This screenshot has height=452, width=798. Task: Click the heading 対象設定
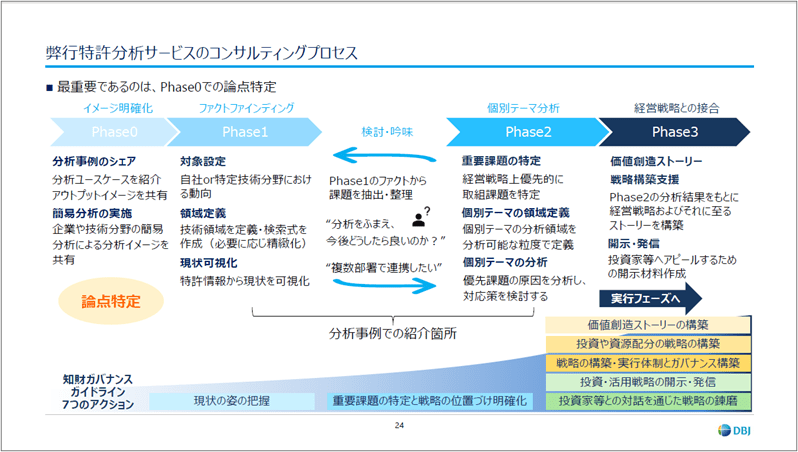(x=203, y=161)
